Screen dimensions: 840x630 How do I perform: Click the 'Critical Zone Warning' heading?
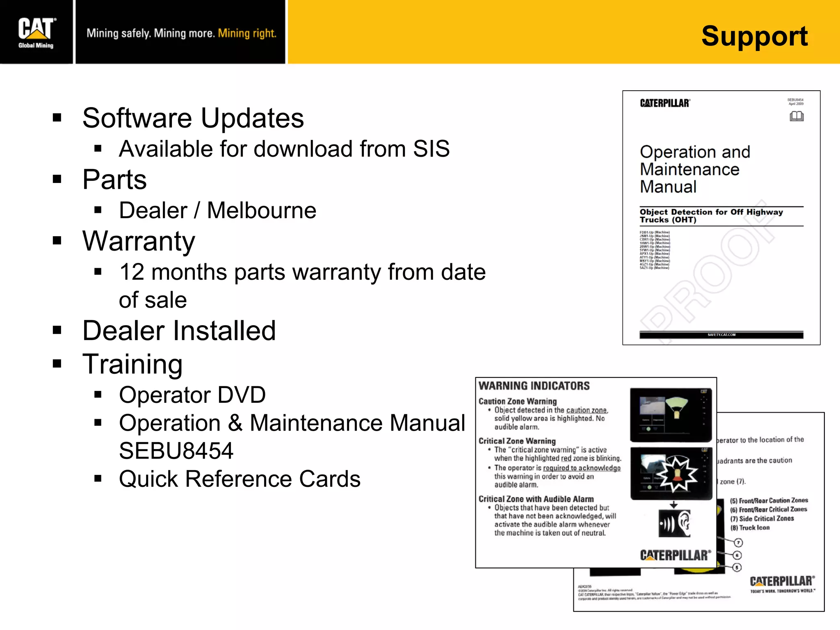pyautogui.click(x=517, y=441)
